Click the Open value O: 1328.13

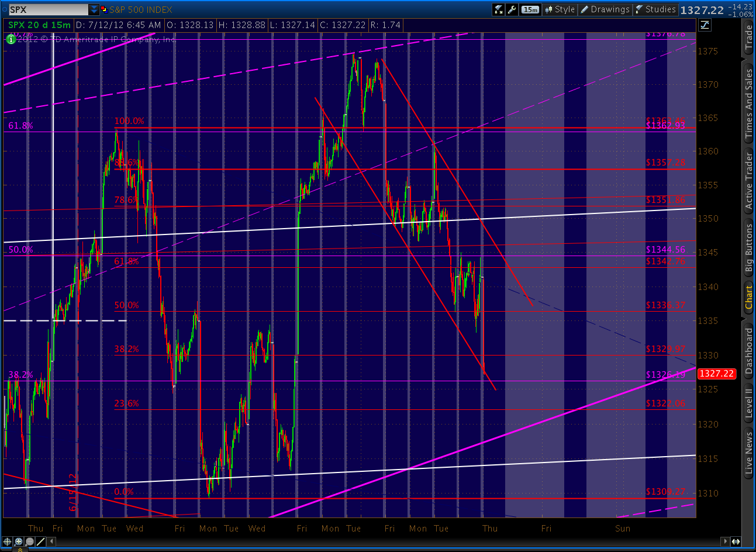(x=189, y=25)
